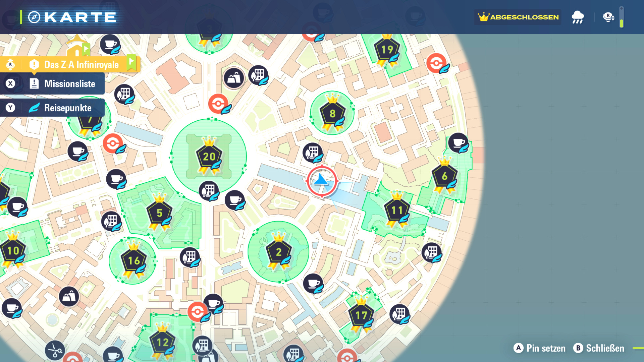
Task: Select battle zone 19 marker
Action: (x=387, y=50)
